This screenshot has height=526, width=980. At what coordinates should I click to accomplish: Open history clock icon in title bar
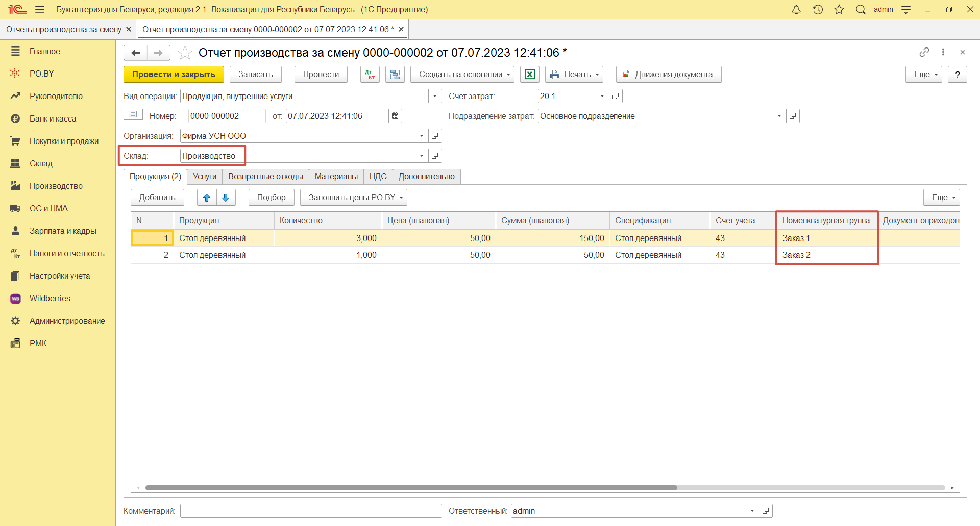818,9
